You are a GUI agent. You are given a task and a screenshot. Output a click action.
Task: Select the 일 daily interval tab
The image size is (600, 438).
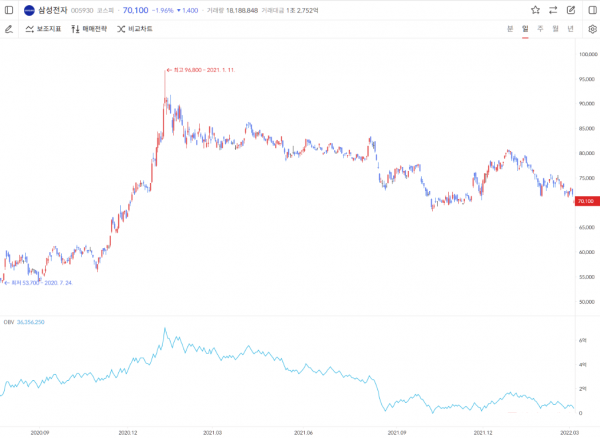click(525, 29)
